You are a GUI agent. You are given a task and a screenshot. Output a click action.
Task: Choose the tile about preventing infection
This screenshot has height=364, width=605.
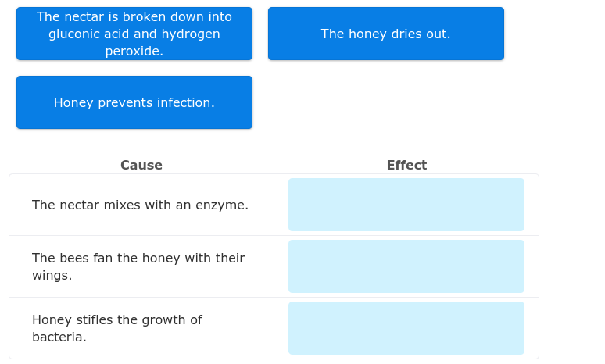coord(134,102)
